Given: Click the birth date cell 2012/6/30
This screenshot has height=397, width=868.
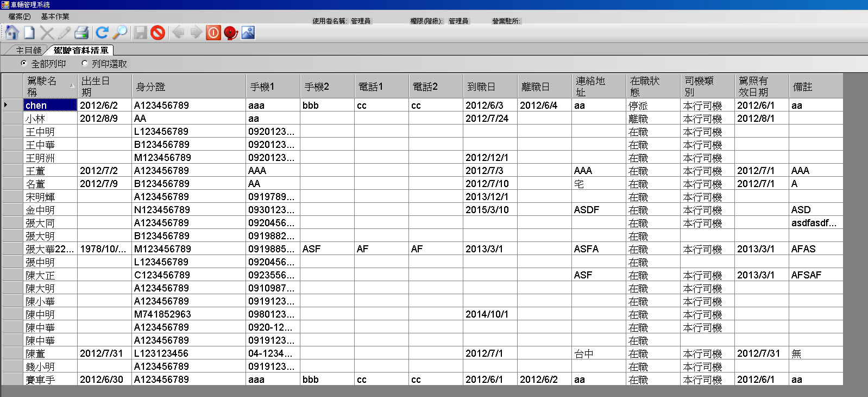Looking at the screenshot, I should point(104,379).
